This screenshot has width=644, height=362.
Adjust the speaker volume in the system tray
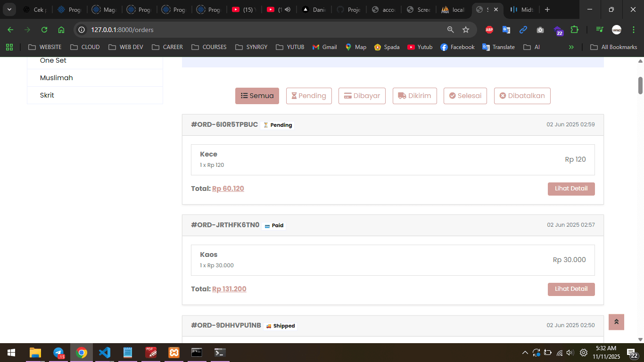click(569, 352)
